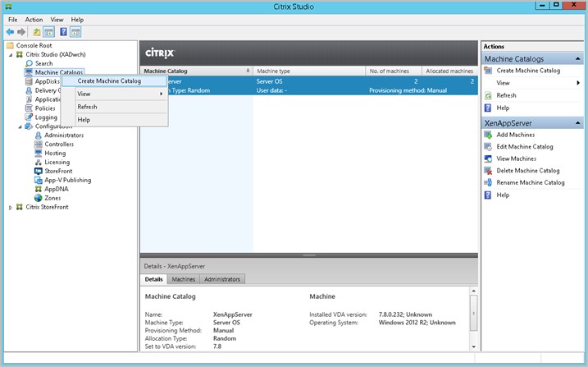Switch to the Administrators details tab
The height and width of the screenshot is (367, 588).
221,279
